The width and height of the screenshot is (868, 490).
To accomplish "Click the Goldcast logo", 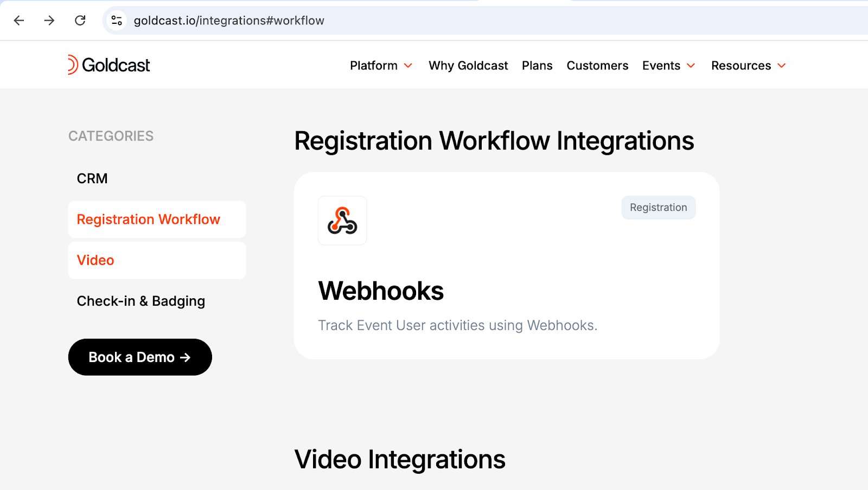I will (x=109, y=65).
